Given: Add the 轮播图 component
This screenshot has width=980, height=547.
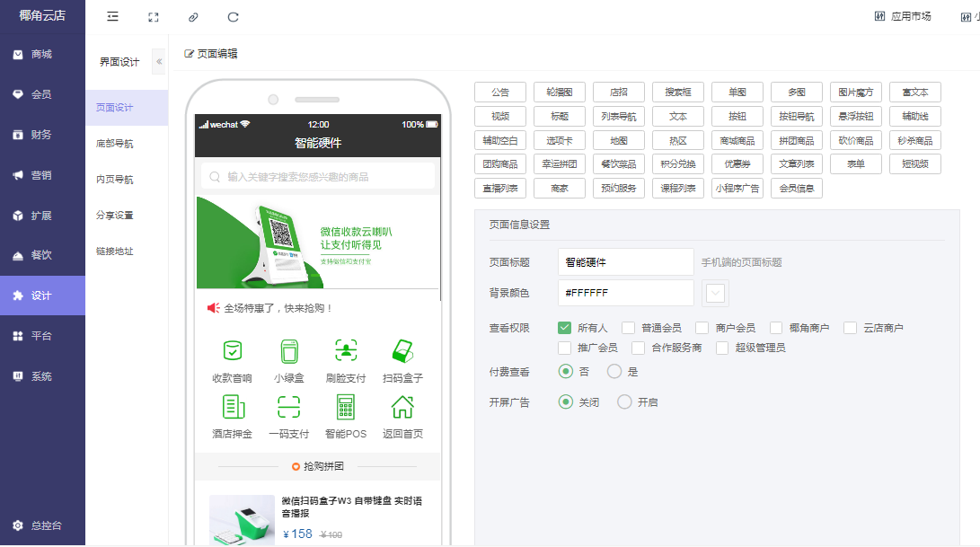Looking at the screenshot, I should pyautogui.click(x=560, y=93).
